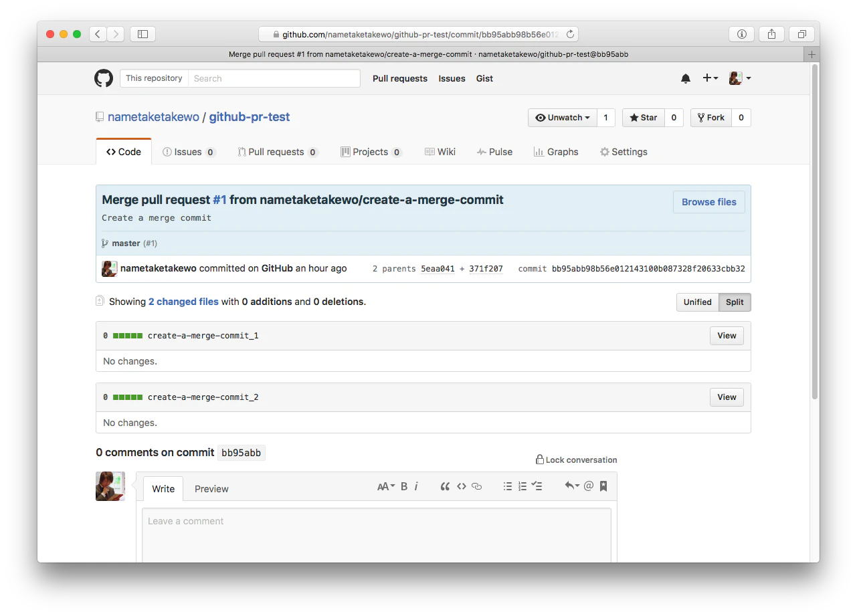Add header text formatting in comment toolbar

386,486
